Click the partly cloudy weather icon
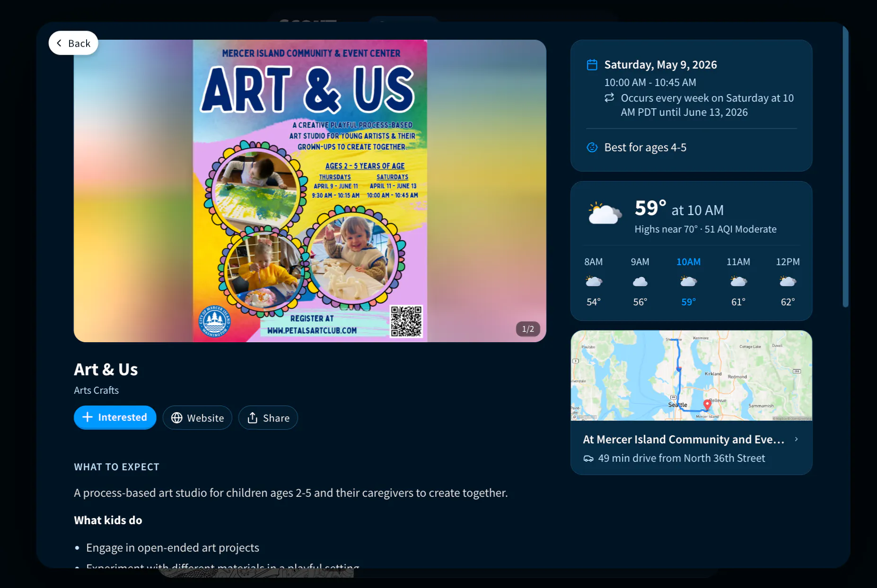Screen dimensions: 877x588 coord(605,214)
